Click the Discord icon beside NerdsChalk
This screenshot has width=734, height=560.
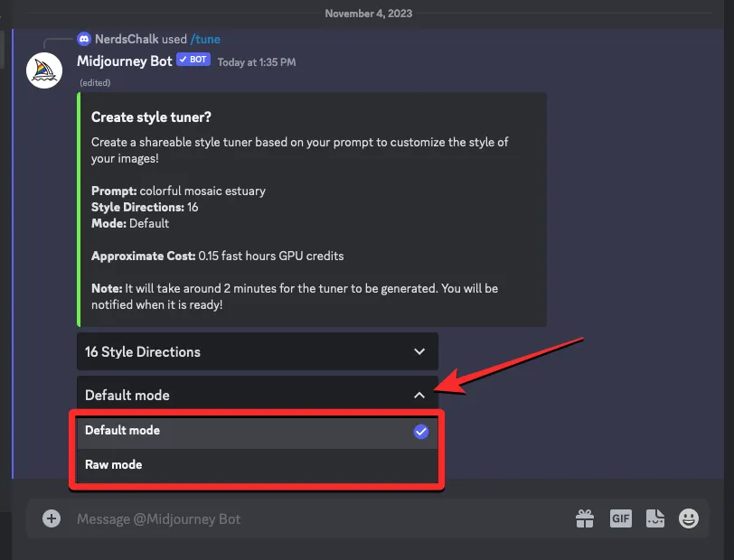coord(84,39)
